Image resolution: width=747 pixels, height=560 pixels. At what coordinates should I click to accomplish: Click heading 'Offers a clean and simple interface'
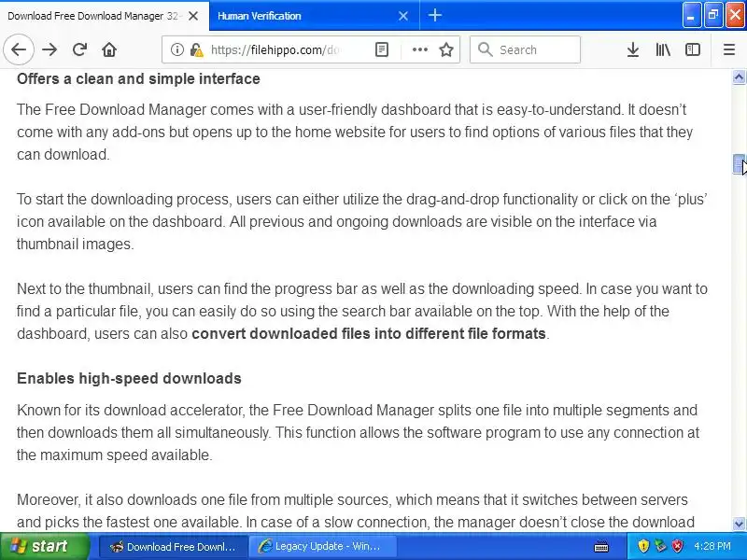point(138,78)
